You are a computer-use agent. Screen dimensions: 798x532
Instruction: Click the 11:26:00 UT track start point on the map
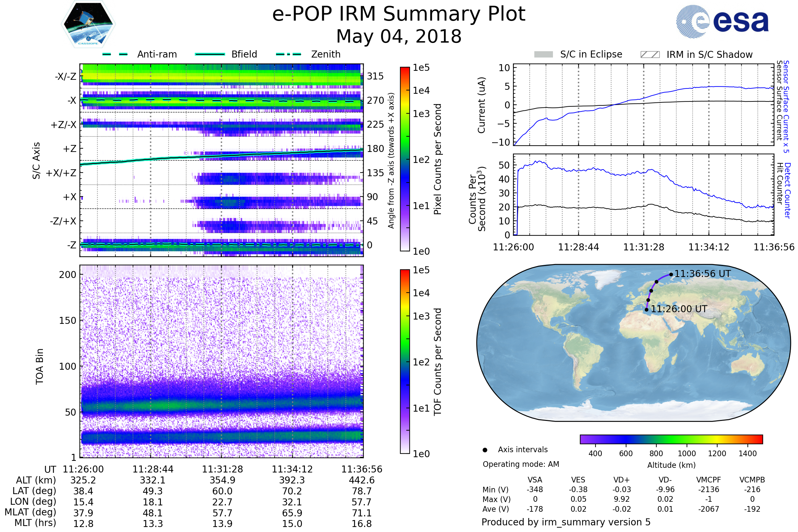click(646, 310)
